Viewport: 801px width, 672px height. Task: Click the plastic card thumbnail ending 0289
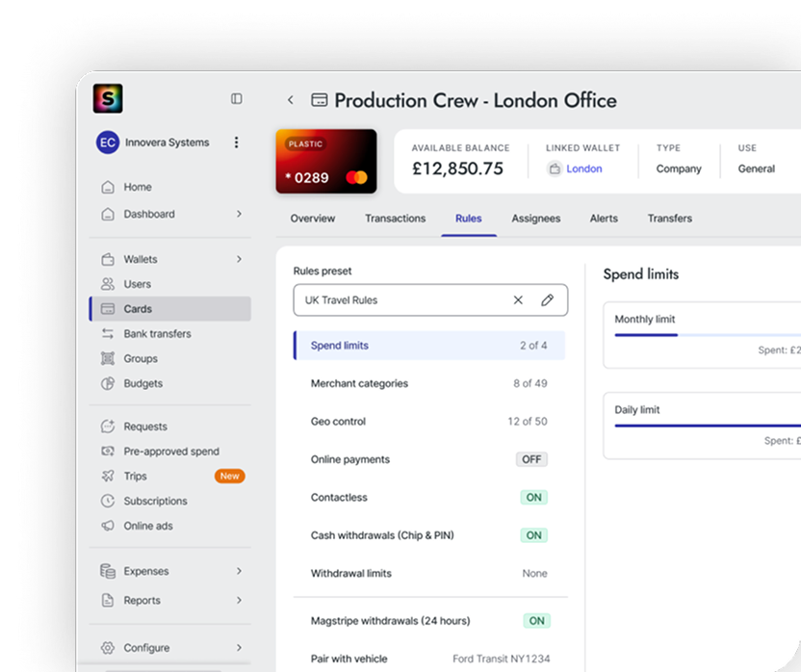tap(325, 162)
